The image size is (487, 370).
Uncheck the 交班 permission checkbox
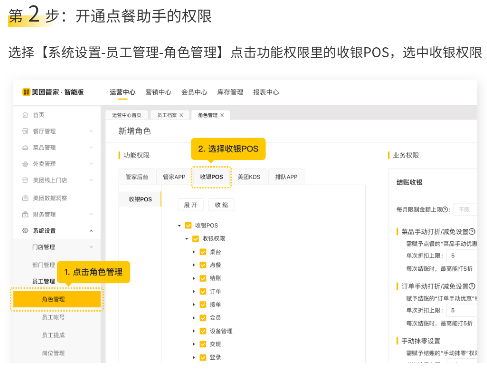(x=203, y=344)
